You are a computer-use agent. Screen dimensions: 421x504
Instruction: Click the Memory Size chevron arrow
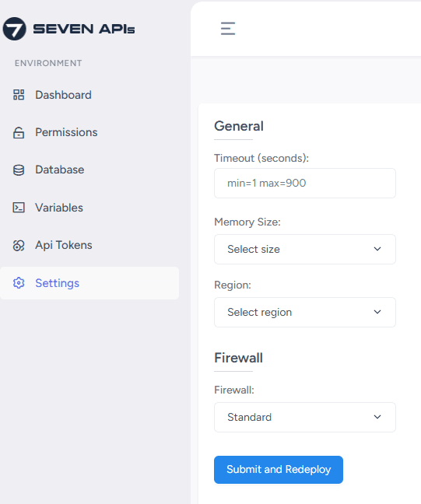pyautogui.click(x=377, y=249)
